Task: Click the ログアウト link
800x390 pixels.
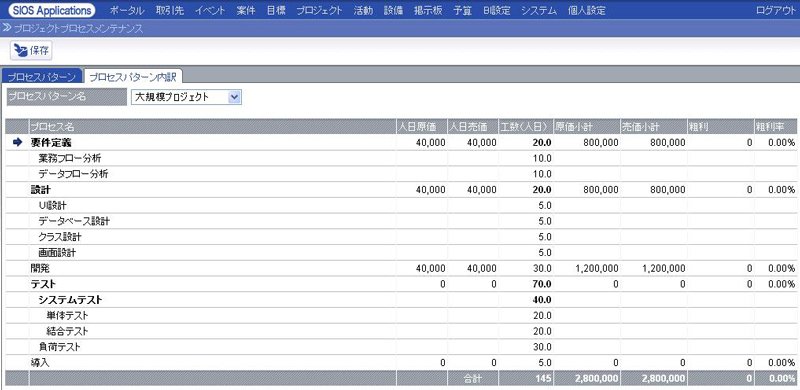Action: [777, 11]
